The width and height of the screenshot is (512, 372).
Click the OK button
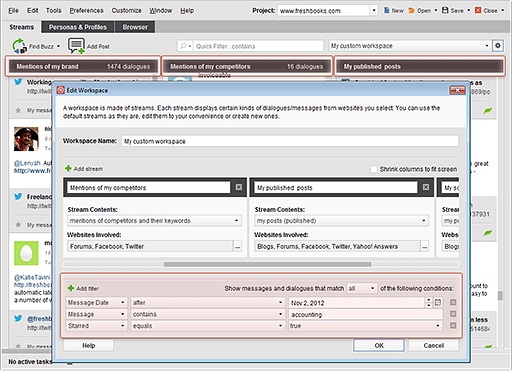pyautogui.click(x=379, y=345)
